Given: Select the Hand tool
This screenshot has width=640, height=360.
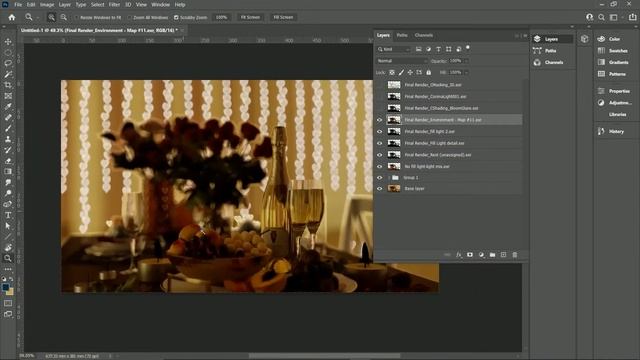Looking at the screenshot, I should coord(8,247).
